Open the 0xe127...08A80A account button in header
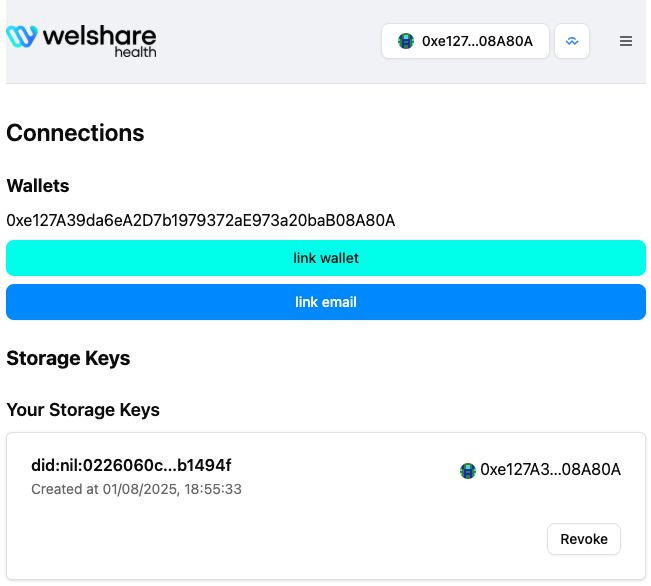 tap(466, 42)
